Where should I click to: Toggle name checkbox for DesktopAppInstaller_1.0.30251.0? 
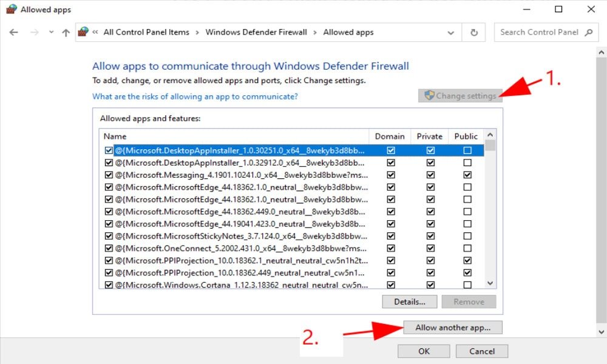click(x=109, y=150)
